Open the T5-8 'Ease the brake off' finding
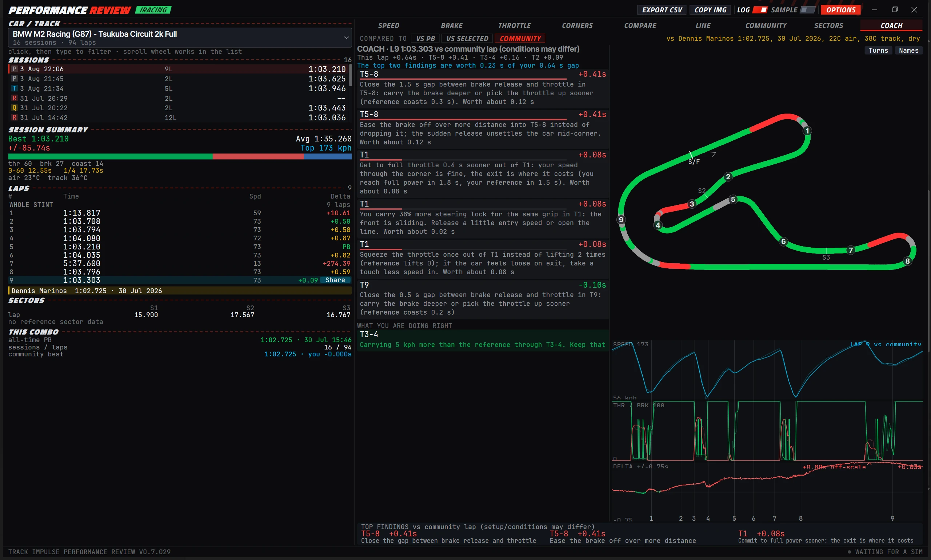This screenshot has height=560, width=931. tap(483, 129)
